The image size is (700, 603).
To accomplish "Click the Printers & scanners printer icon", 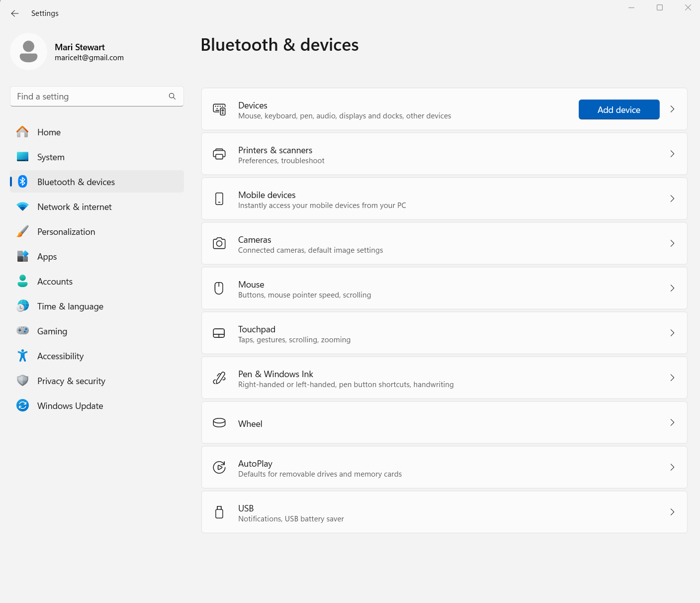I will [x=219, y=154].
